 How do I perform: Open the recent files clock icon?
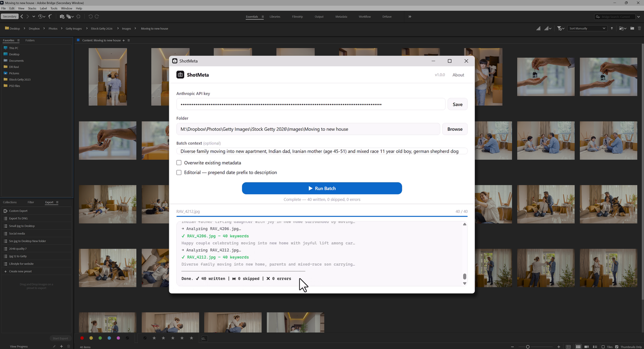coord(42,17)
